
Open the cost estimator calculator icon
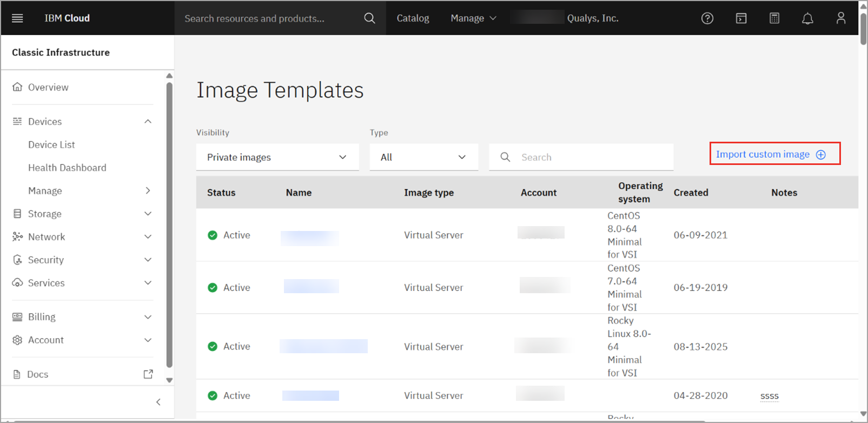coord(774,18)
